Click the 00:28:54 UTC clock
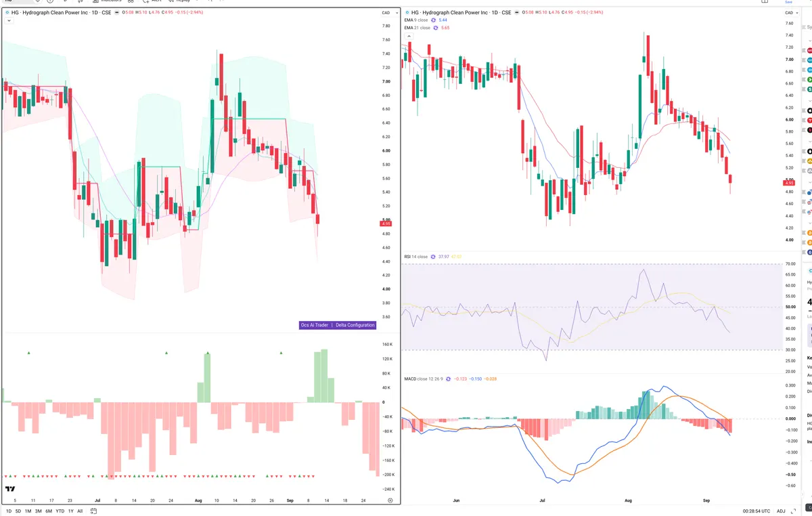The image size is (812, 516). click(755, 511)
